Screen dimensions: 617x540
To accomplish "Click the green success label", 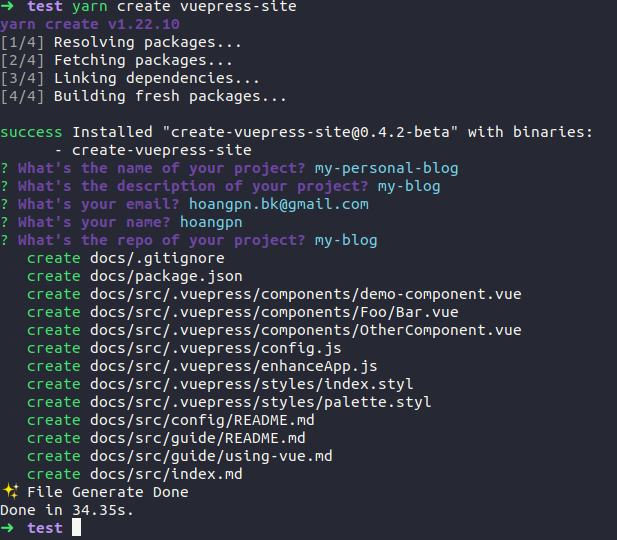I will (31, 132).
